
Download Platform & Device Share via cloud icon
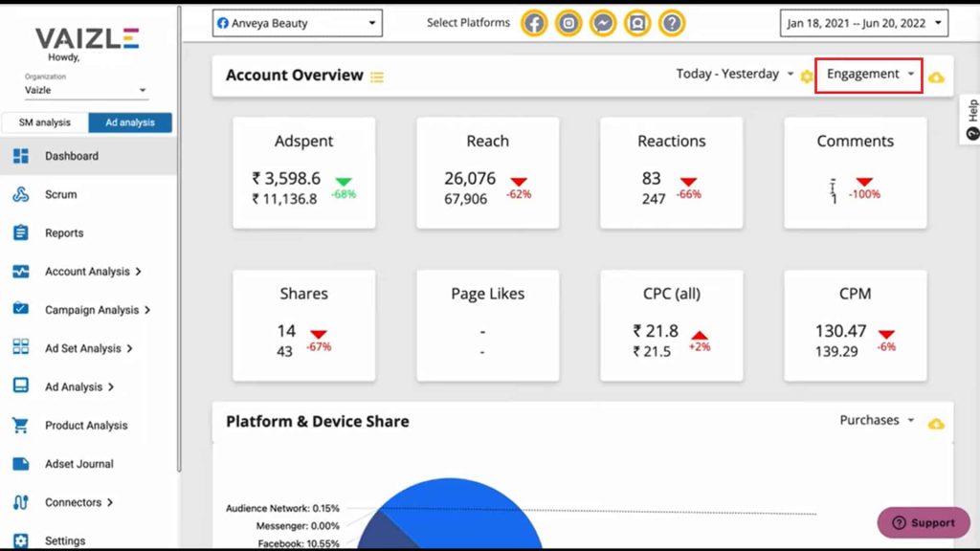tap(936, 424)
